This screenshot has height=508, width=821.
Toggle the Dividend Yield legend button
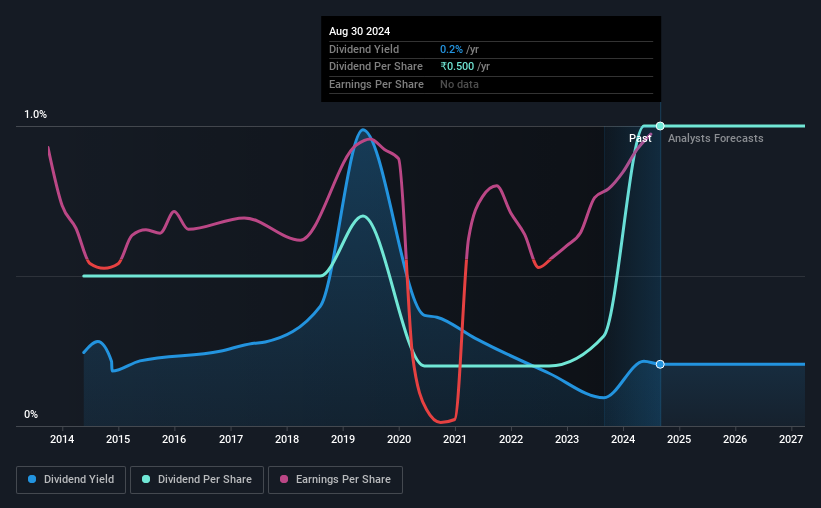coord(71,480)
